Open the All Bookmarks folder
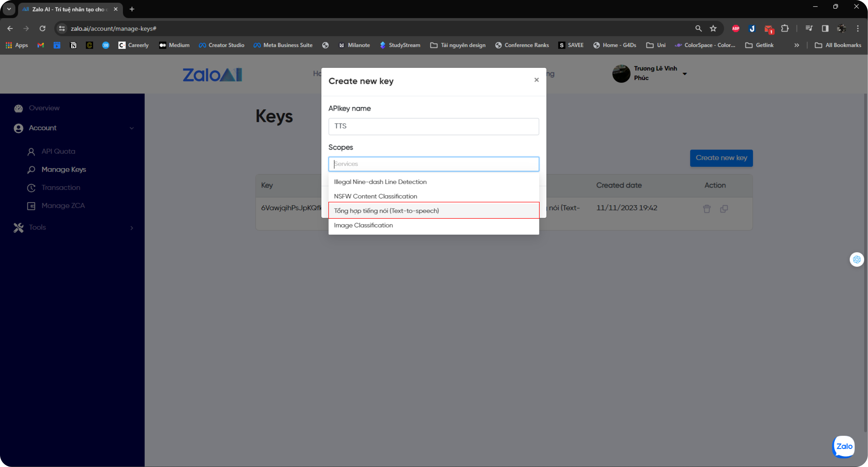Viewport: 868px width, 467px height. (838, 45)
